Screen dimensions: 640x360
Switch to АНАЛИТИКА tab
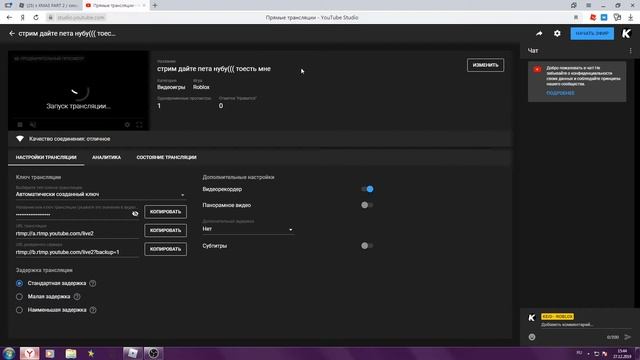point(107,157)
